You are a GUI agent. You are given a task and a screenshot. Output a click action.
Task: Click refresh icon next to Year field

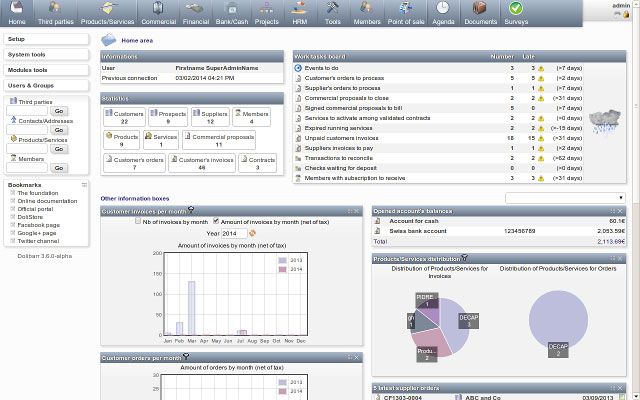[252, 233]
